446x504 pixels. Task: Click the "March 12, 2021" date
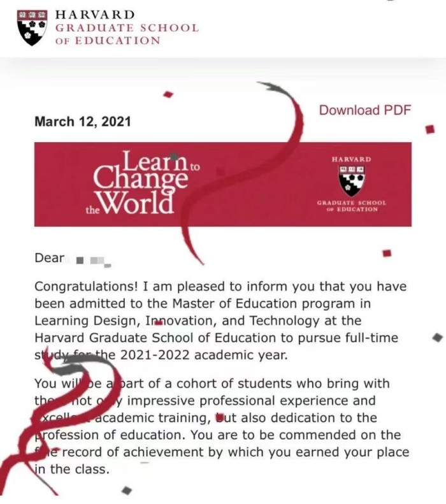(x=82, y=121)
